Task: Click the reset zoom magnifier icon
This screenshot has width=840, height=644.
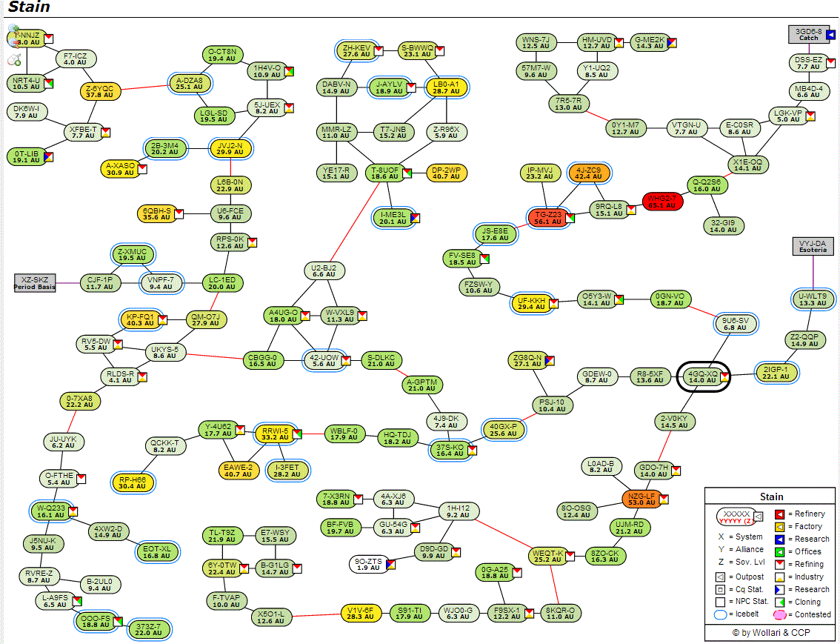Action: click(14, 59)
